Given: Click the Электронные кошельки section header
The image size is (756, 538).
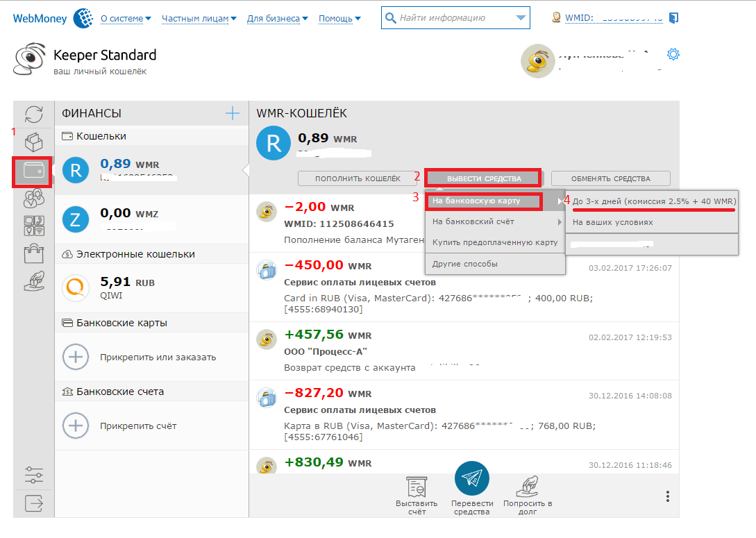Looking at the screenshot, I should click(x=152, y=254).
